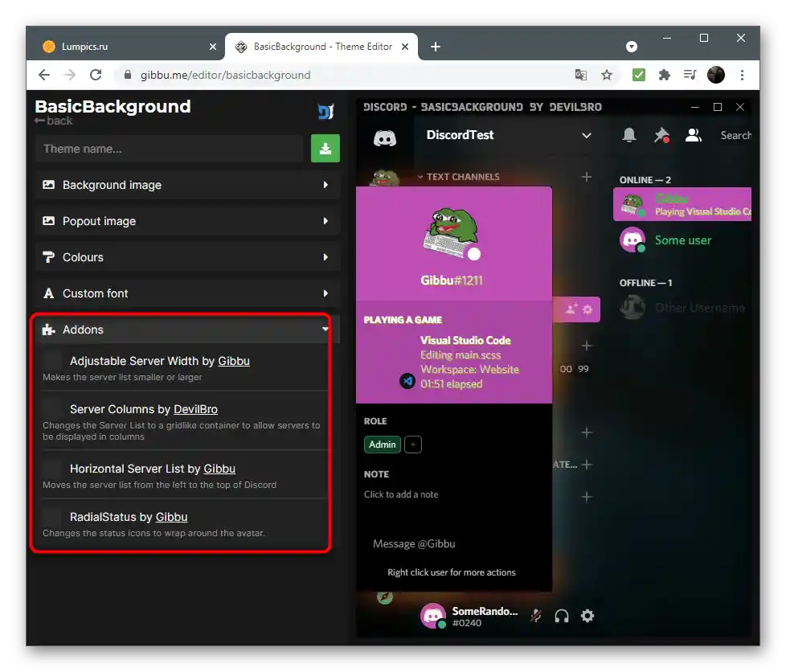Open the Chrome media control icon
786x672 pixels.
(x=690, y=75)
